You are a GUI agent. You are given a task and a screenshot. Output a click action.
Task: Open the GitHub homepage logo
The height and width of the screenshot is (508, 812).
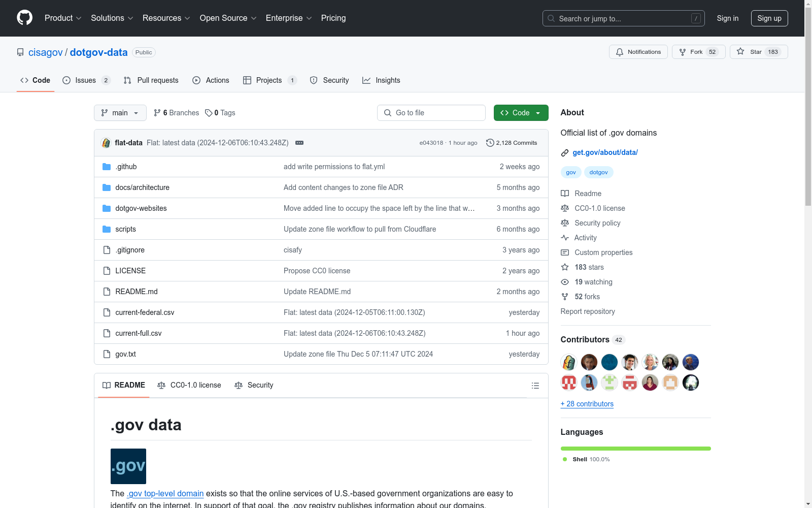pyautogui.click(x=24, y=18)
